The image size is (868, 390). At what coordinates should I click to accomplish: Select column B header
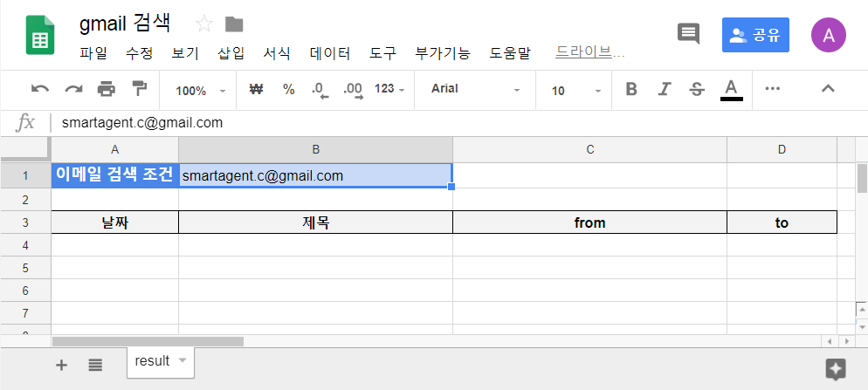(315, 149)
